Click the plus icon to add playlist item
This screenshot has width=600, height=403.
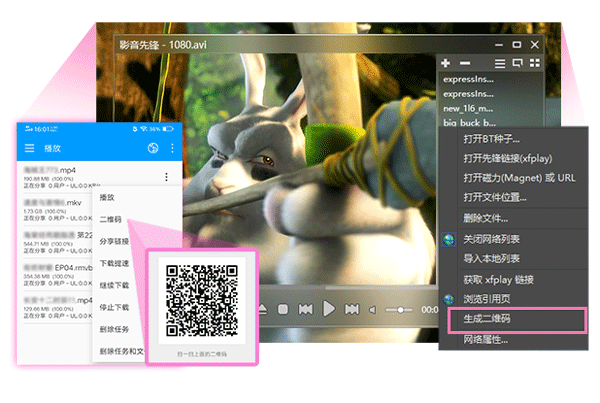point(445,63)
